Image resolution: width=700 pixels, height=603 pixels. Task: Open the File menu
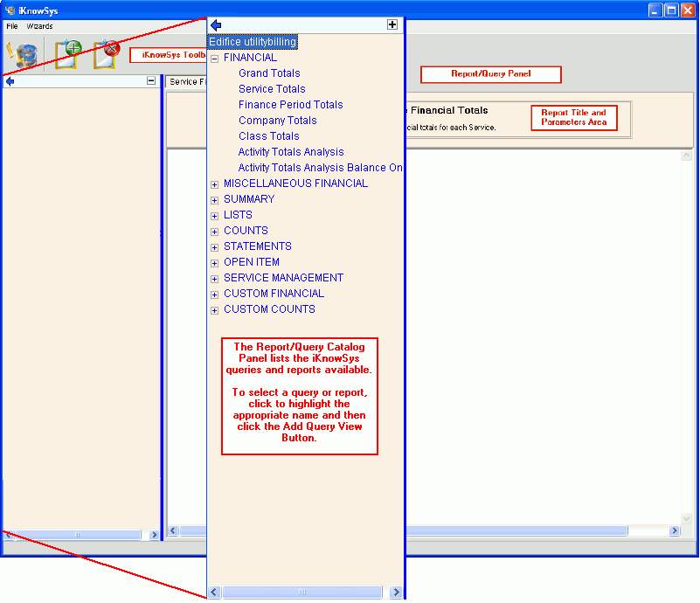point(11,26)
